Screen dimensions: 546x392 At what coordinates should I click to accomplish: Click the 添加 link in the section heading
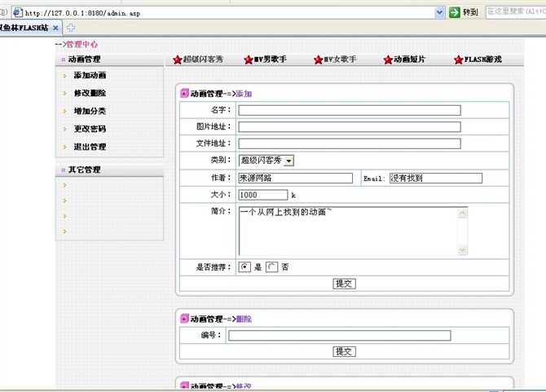pos(244,94)
